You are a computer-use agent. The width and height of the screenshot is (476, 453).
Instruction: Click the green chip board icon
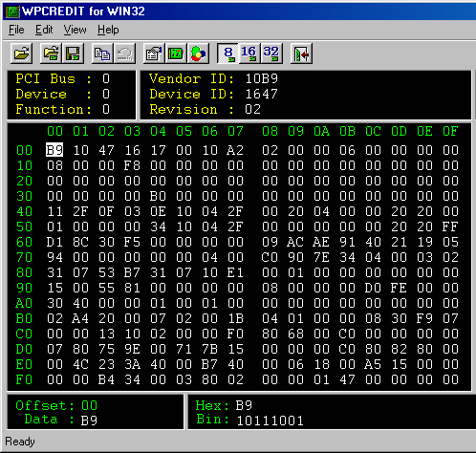(176, 54)
